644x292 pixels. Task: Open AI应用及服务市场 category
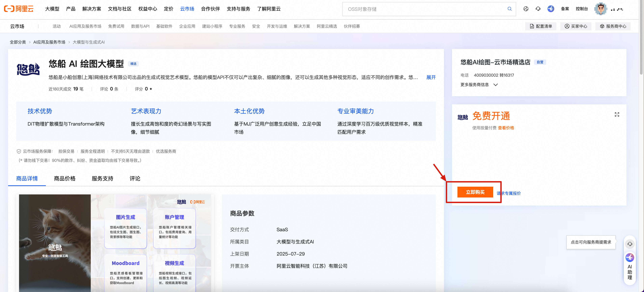pyautogui.click(x=85, y=26)
